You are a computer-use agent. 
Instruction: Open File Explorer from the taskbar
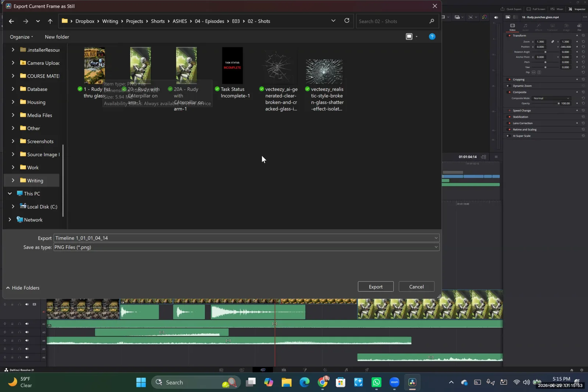click(287, 382)
